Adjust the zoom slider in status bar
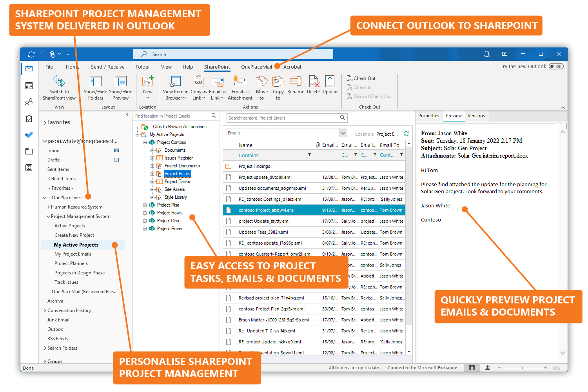This screenshot has width=588, height=392. point(523,368)
